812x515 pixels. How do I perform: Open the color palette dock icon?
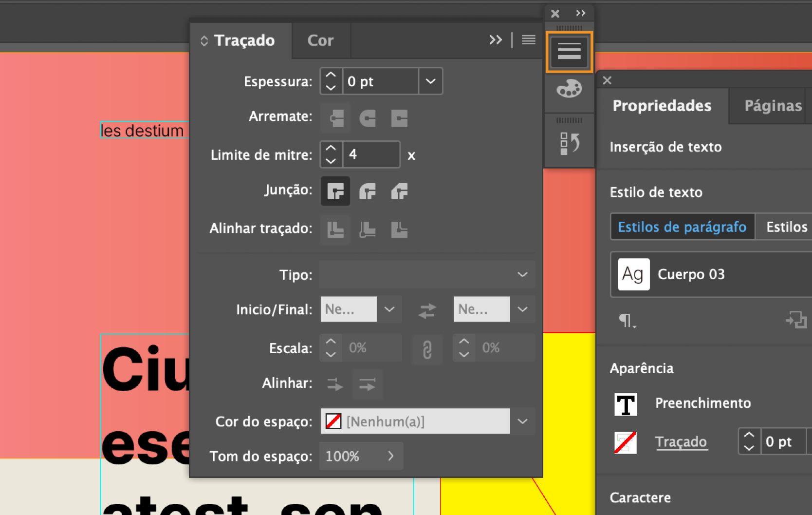click(x=569, y=90)
